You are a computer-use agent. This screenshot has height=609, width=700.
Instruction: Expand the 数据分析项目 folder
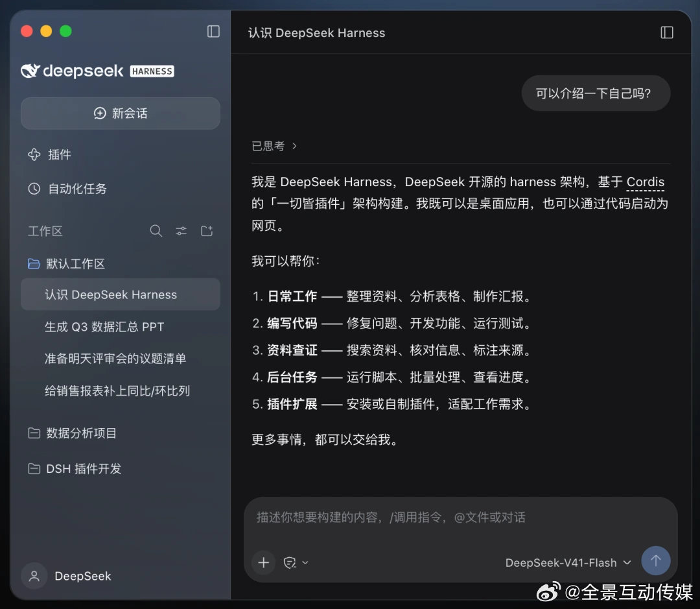tap(73, 433)
